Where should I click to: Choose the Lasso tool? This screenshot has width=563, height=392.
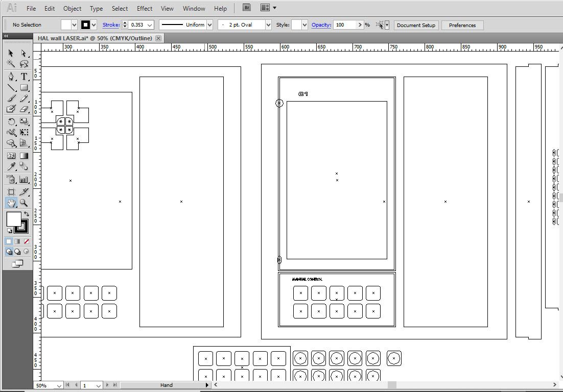(24, 64)
